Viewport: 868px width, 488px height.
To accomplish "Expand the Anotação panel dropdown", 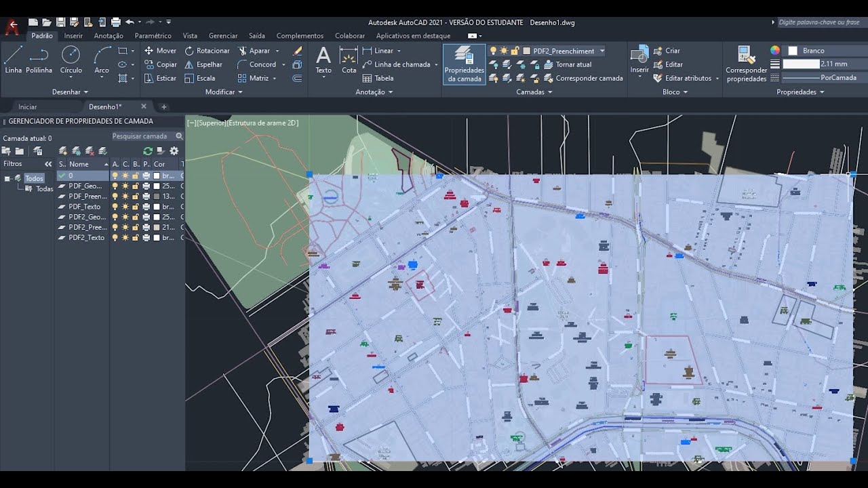I will 374,92.
